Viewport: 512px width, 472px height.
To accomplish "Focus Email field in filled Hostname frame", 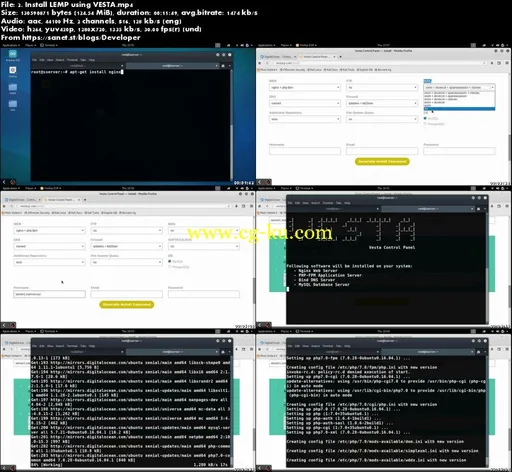I will coord(126,294).
